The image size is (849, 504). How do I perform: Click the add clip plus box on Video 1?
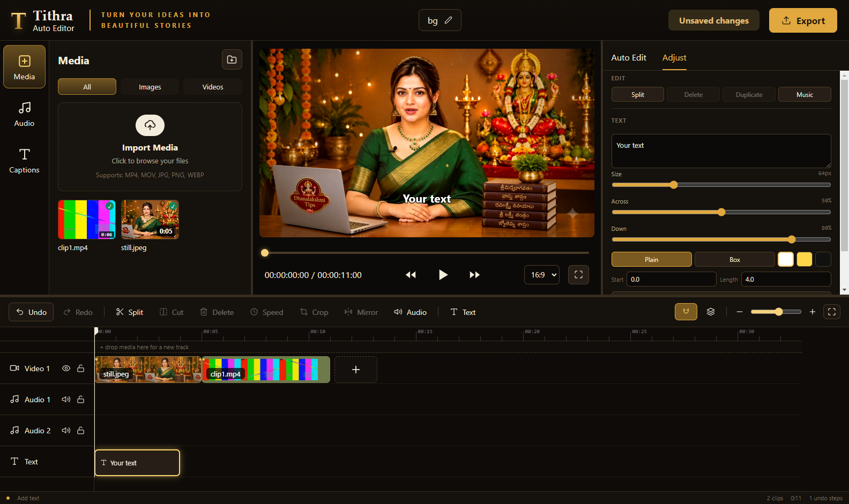356,370
